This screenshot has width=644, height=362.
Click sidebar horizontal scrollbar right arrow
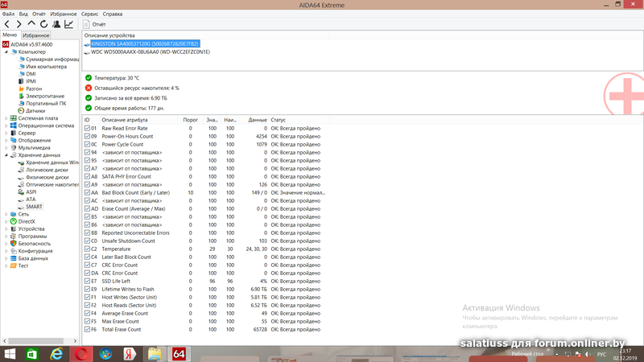75,341
